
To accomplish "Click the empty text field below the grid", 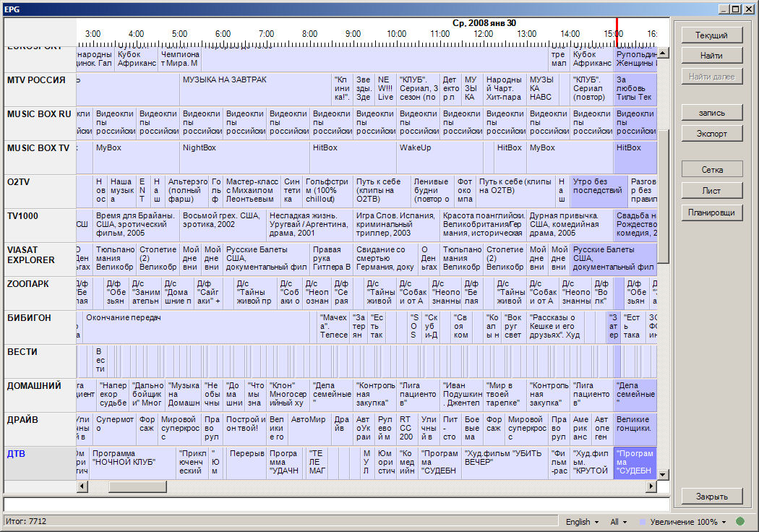I will [x=337, y=503].
